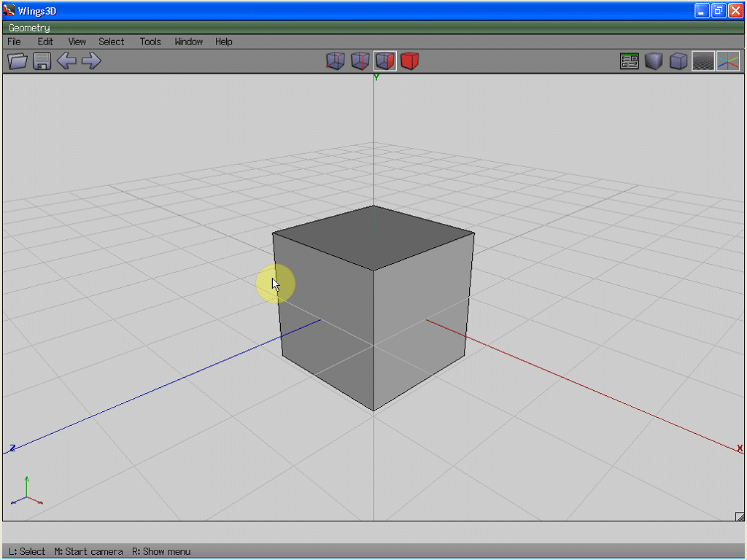747x560 pixels.
Task: Expand the View menu
Action: pos(77,42)
